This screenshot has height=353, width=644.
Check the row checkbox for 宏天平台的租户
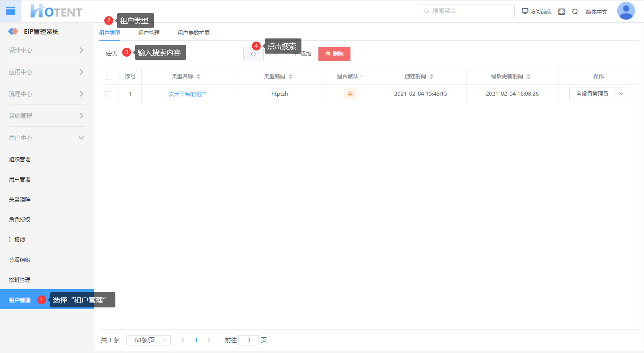pos(108,94)
